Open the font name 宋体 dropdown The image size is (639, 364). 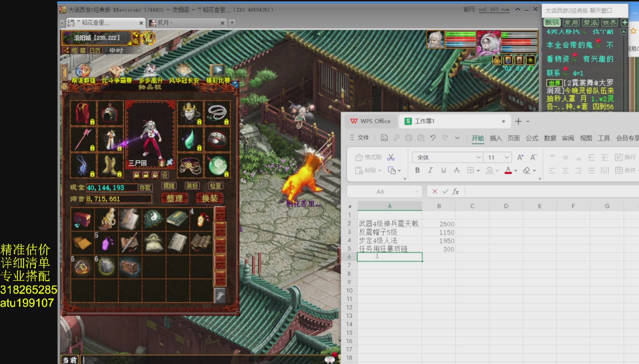(478, 157)
